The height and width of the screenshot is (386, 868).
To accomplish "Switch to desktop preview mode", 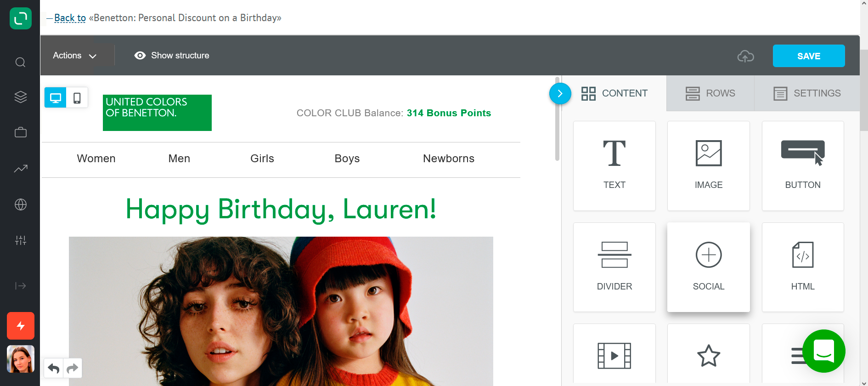I will point(56,97).
